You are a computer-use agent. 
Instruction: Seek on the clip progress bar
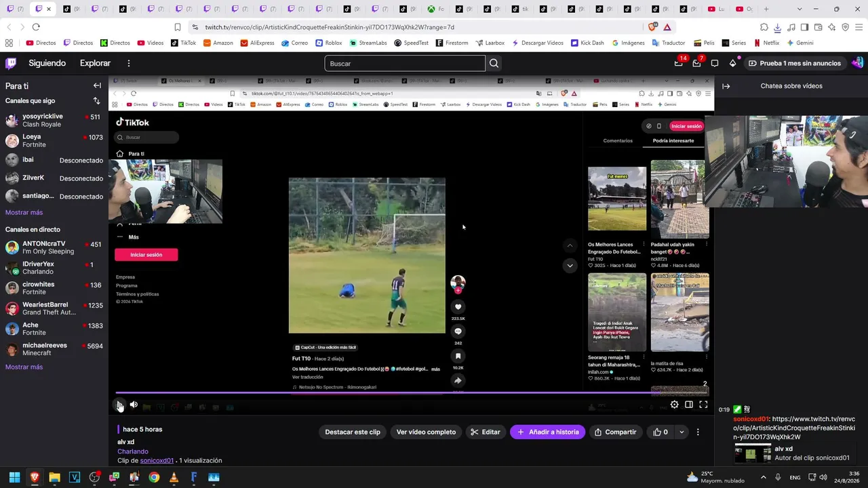pos(411,392)
